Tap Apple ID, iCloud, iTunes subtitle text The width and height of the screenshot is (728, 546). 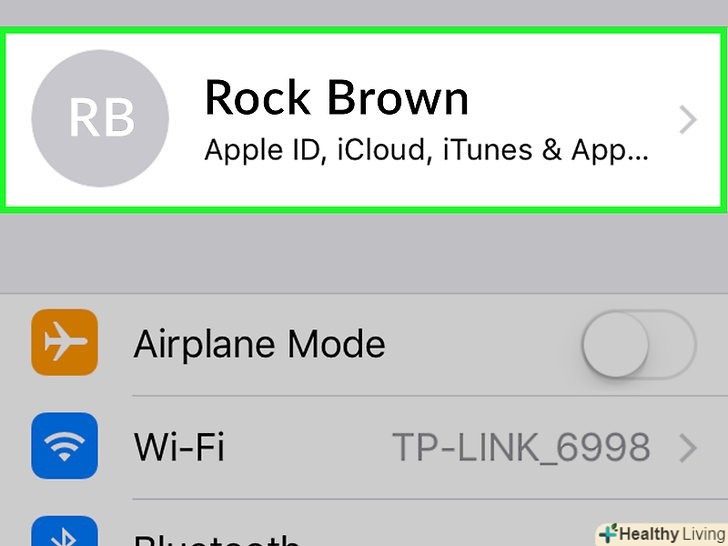426,151
